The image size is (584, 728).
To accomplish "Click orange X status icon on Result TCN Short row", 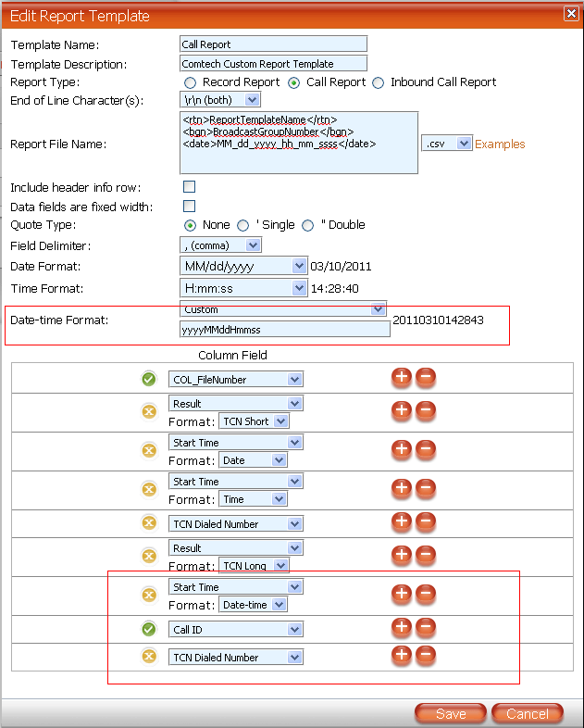I will tap(149, 411).
